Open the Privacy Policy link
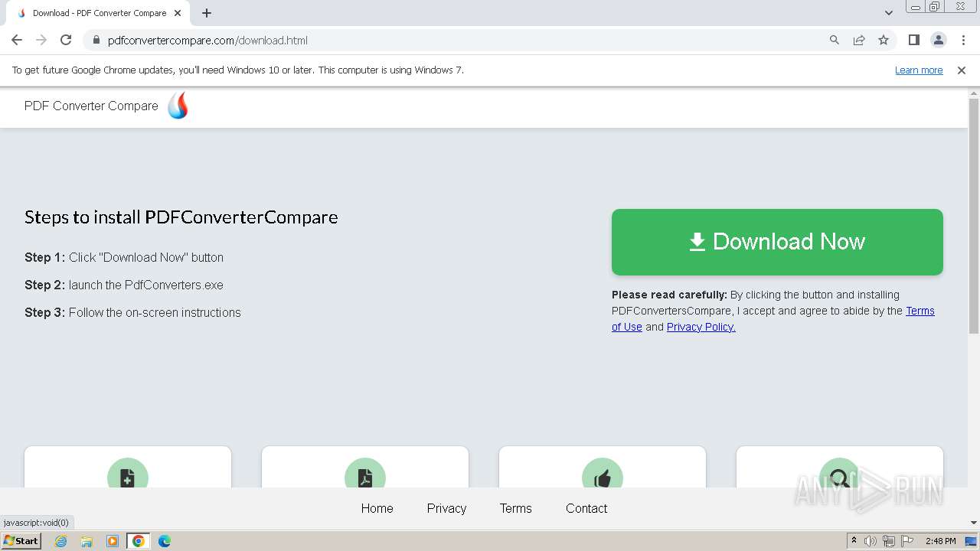 point(701,327)
